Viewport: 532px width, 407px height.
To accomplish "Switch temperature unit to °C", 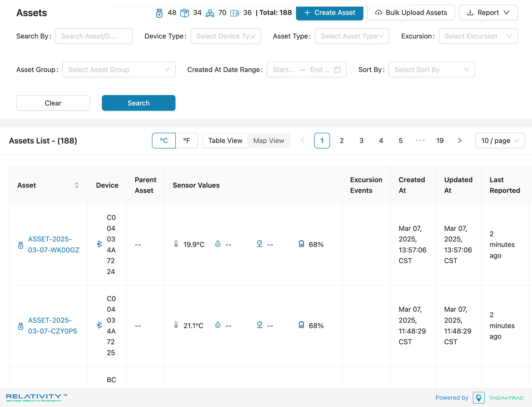I will 164,140.
